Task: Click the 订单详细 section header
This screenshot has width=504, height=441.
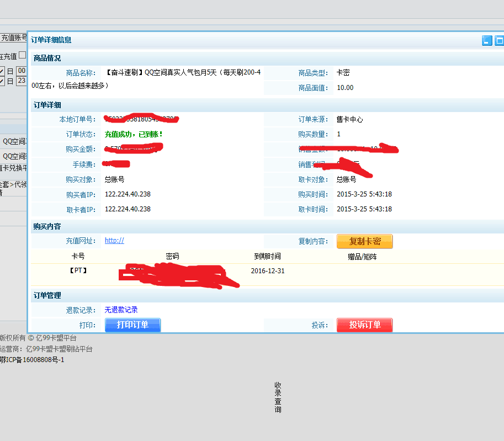Action: tap(47, 105)
